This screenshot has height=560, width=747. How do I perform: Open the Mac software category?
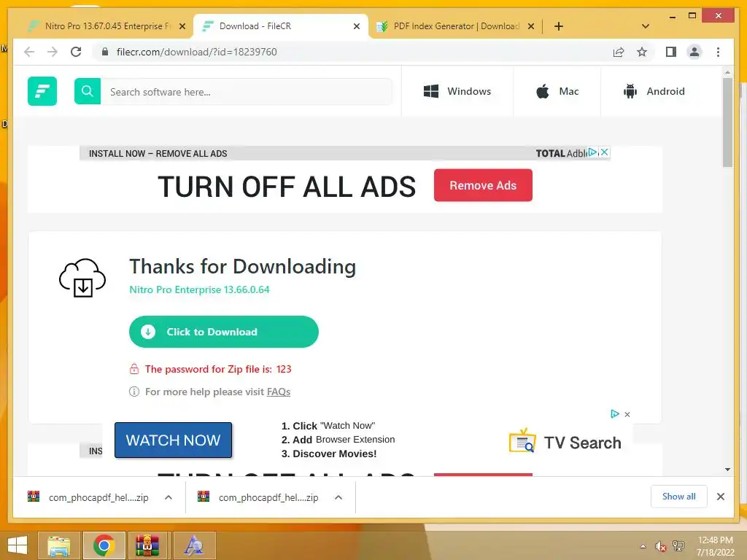(x=557, y=91)
